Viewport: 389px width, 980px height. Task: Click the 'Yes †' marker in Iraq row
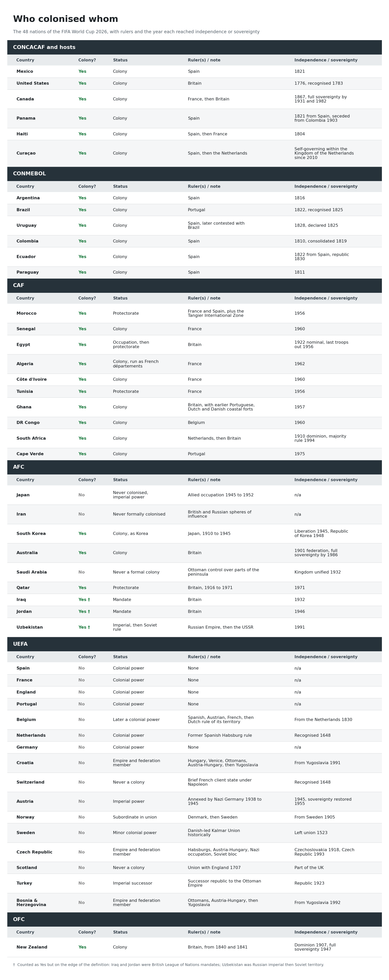point(84,600)
